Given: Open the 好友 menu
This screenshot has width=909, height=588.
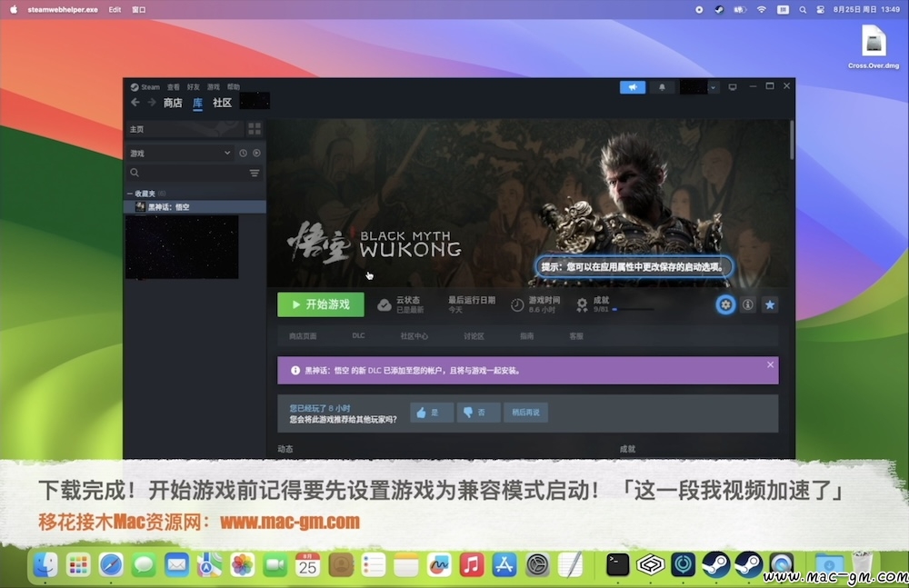Looking at the screenshot, I should click(194, 87).
